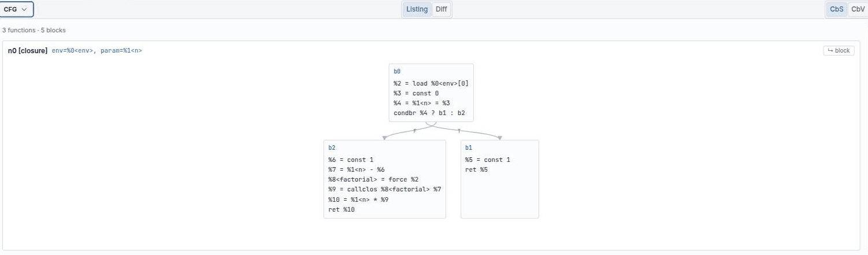Viewport: 868px width, 255px height.
Task: Select the b1 block node
Action: pos(500,179)
